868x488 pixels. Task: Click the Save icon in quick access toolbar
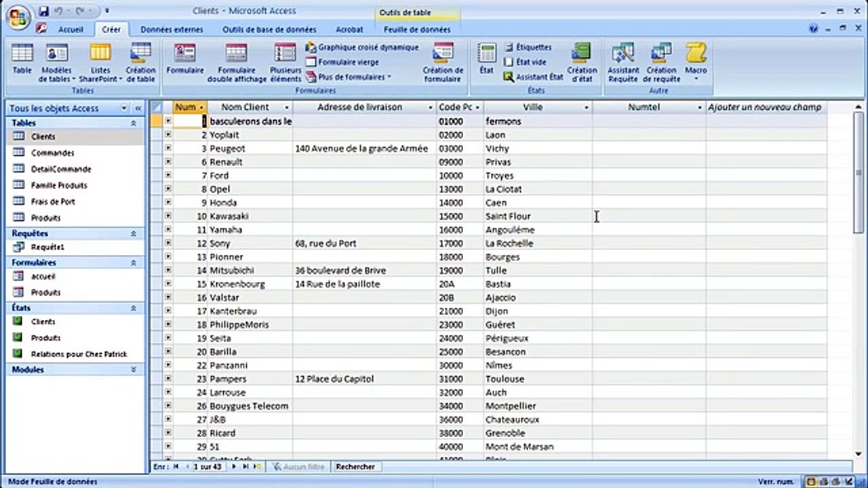coord(44,12)
